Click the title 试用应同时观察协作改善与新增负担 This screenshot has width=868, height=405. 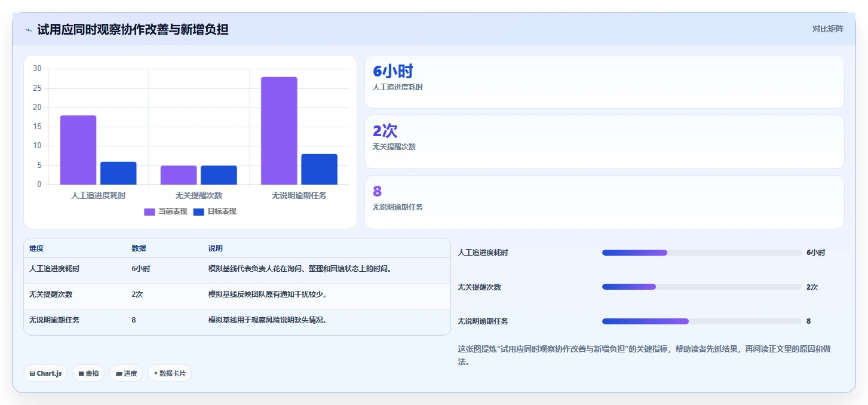pyautogui.click(x=133, y=29)
